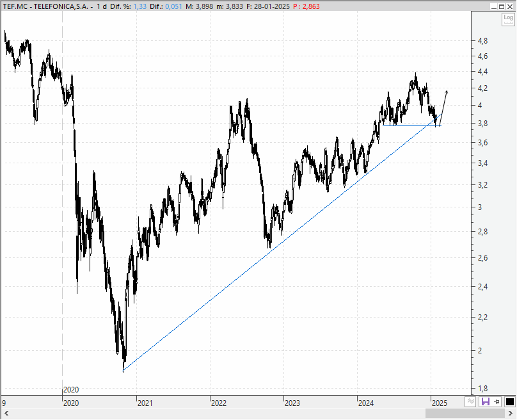
Task: Click the 2025 year axis label
Action: coord(440,403)
